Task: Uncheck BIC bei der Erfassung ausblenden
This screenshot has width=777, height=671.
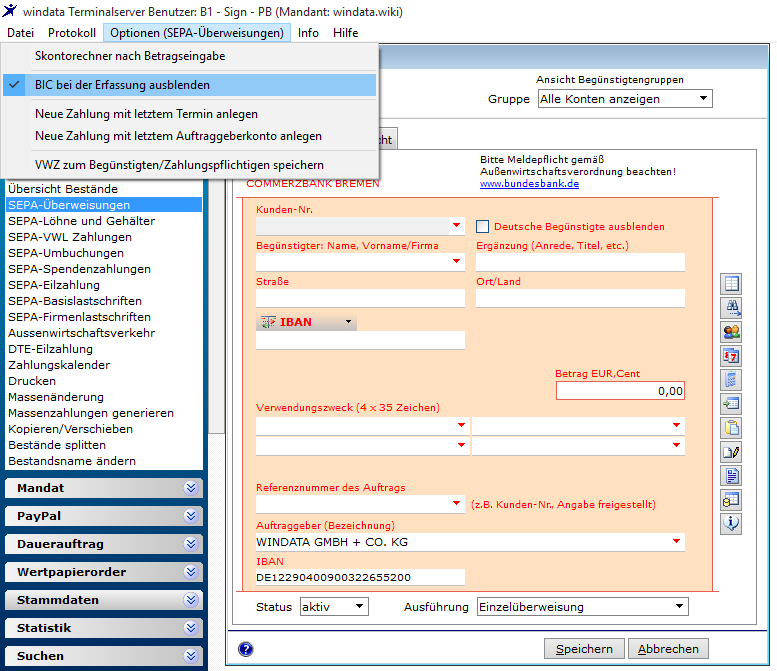Action: pos(189,85)
